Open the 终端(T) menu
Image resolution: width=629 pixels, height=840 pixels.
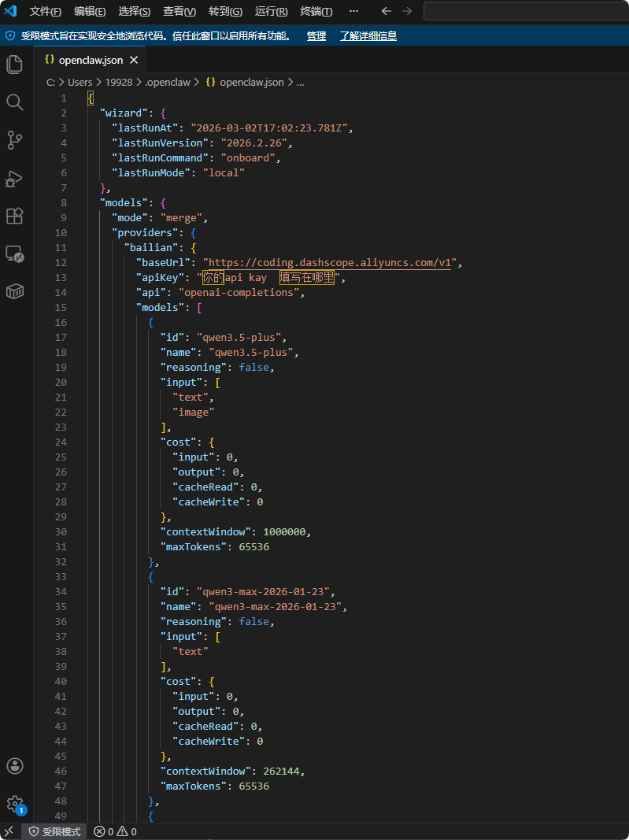(316, 12)
